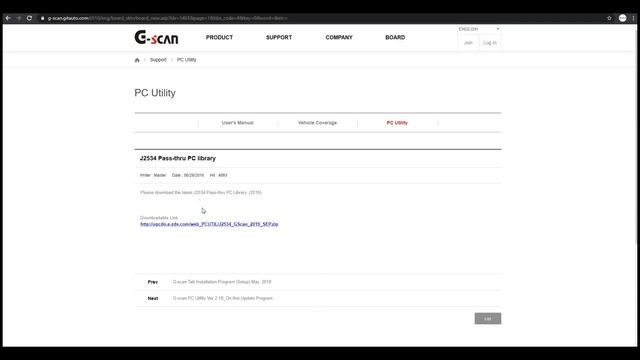The height and width of the screenshot is (360, 640).
Task: Click the J2534 Pass-thru PC library title
Action: click(x=178, y=158)
